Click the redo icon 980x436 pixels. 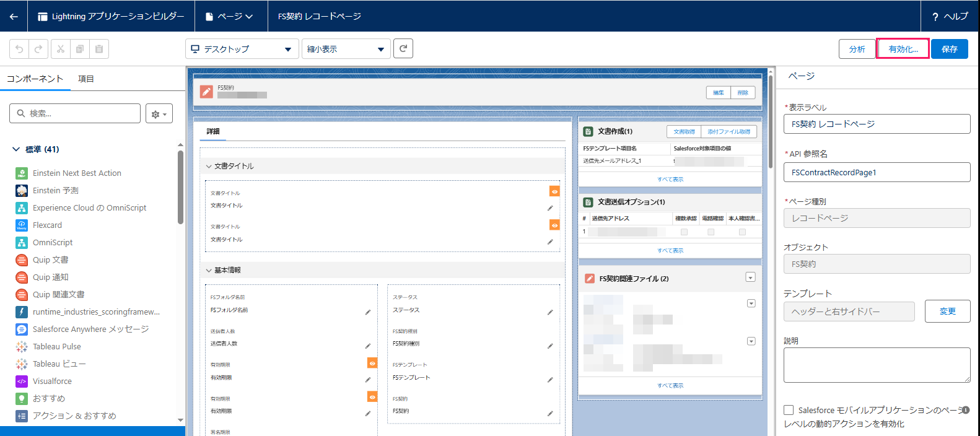(38, 49)
